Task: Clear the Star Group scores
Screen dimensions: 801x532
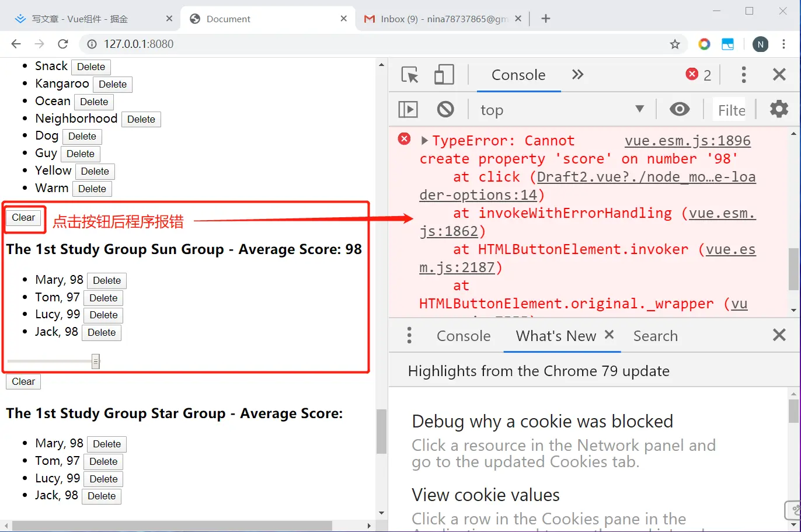Action: click(23, 381)
